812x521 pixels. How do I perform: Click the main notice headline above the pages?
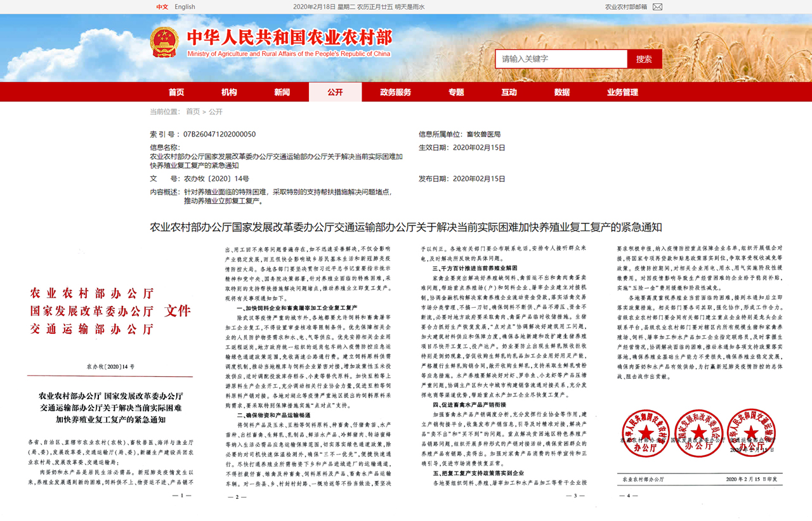[405, 227]
